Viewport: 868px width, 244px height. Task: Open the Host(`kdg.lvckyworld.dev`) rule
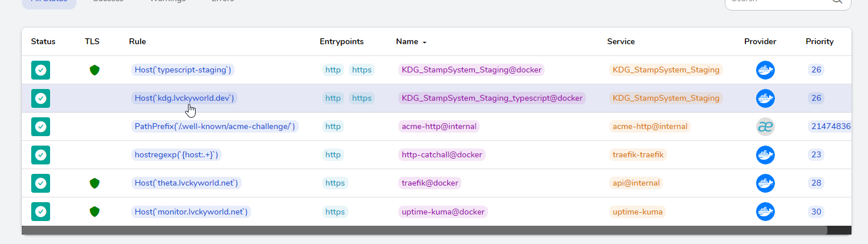point(184,98)
